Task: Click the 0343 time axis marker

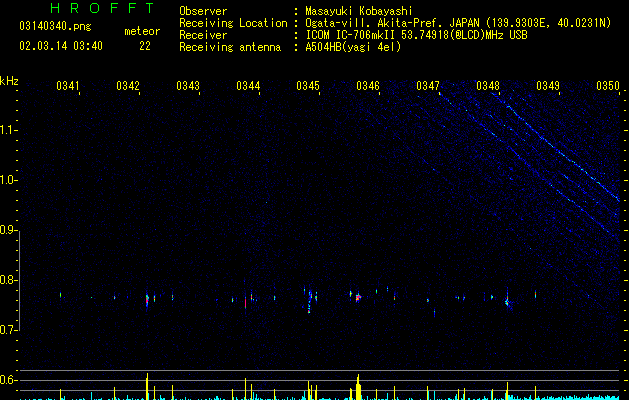Action: pyautogui.click(x=188, y=86)
